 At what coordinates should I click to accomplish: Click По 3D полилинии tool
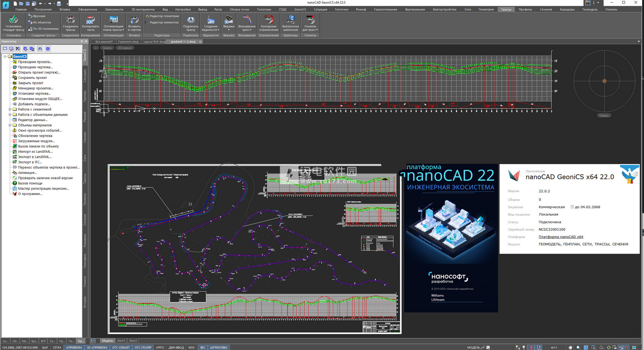point(43,29)
